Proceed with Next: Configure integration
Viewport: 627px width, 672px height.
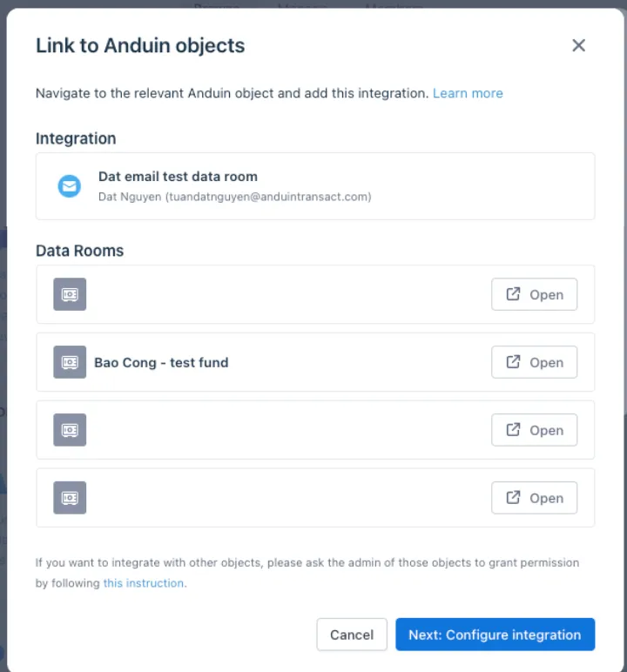point(495,635)
